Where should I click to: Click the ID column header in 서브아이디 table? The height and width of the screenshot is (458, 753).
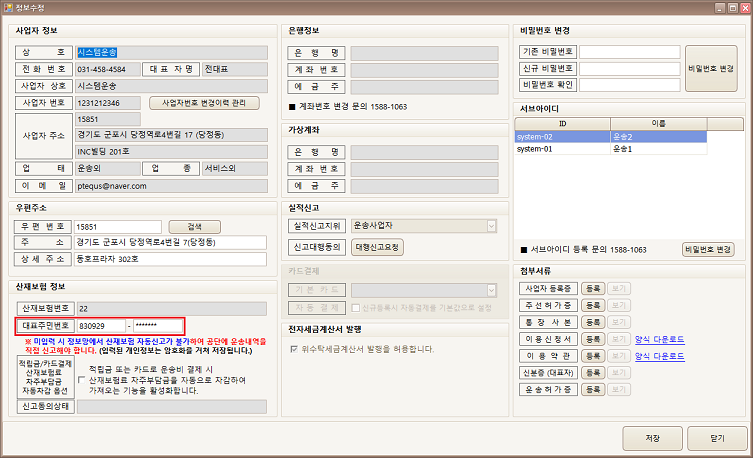click(x=561, y=123)
